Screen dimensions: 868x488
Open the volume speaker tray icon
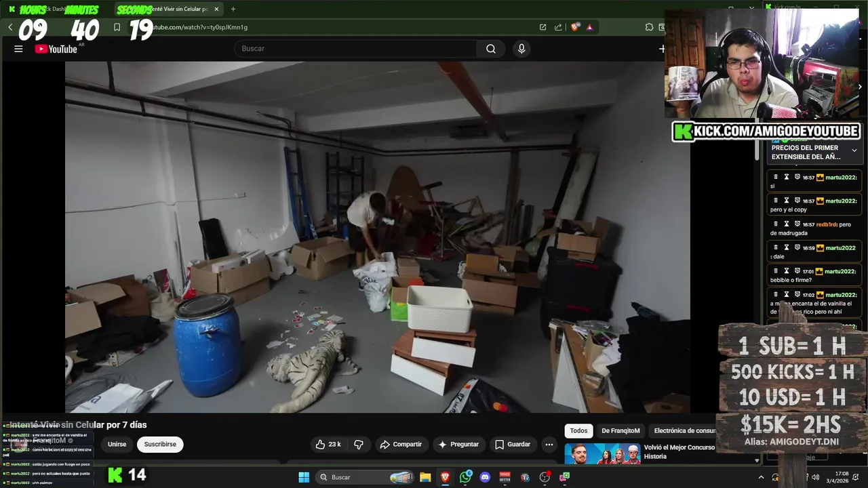[815, 477]
